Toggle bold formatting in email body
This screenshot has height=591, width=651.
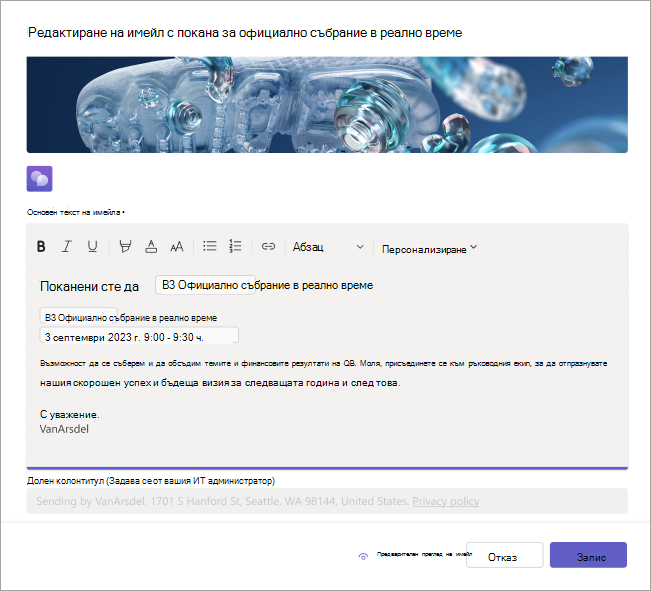pyautogui.click(x=41, y=247)
